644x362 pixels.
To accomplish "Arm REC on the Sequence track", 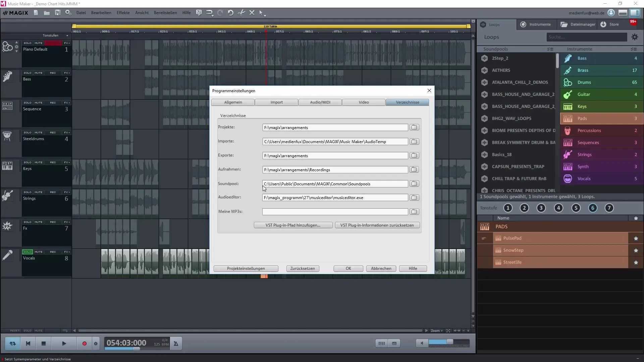I will click(53, 103).
